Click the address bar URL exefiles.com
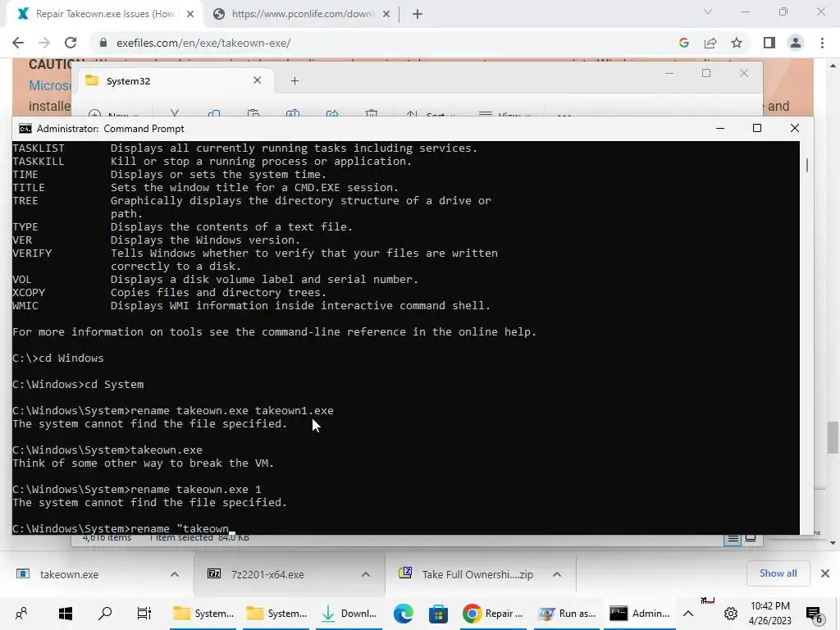840x630 pixels. (203, 43)
